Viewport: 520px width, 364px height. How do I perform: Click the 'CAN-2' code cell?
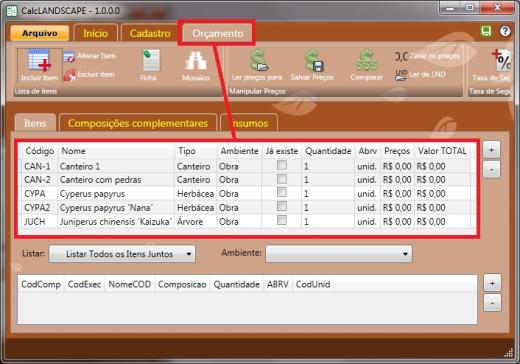point(40,180)
